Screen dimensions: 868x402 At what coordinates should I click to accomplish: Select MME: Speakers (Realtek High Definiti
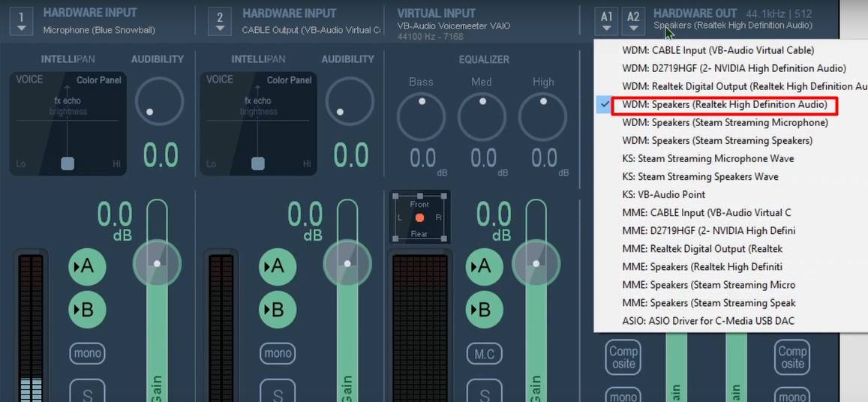731,267
